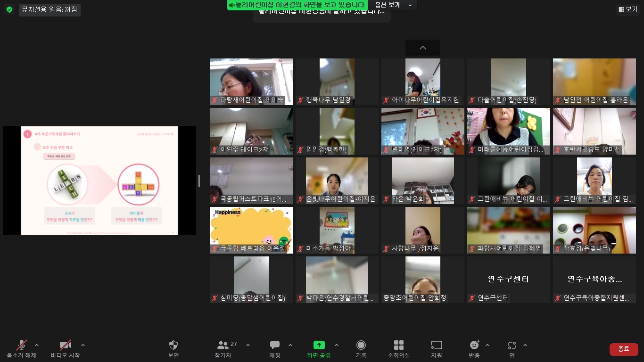Select 은빛나무어린이집-이지은 video tile
The height and width of the screenshot is (362, 644).
pyautogui.click(x=337, y=181)
